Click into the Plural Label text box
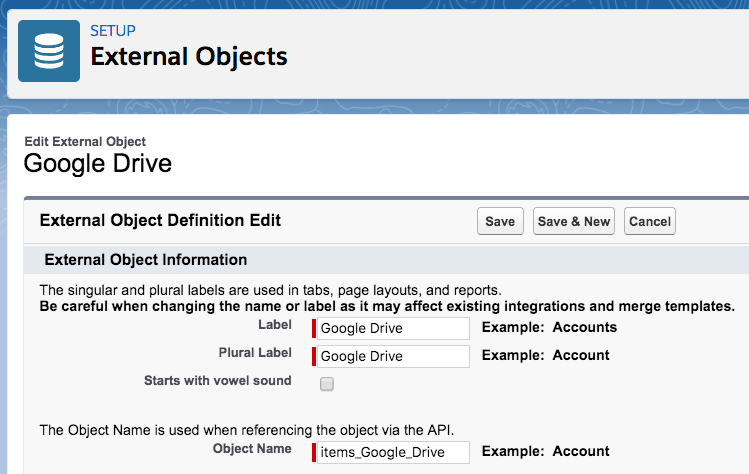The width and height of the screenshot is (749, 474). (x=393, y=356)
